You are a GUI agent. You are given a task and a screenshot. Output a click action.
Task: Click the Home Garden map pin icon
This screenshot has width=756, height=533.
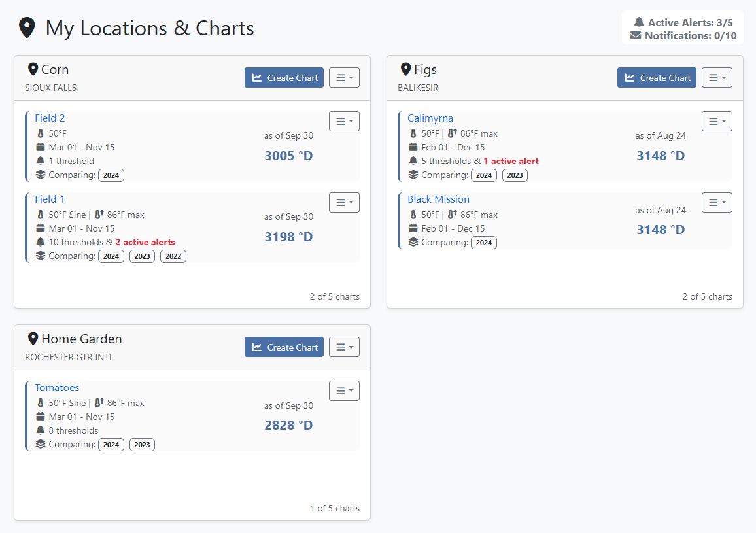[33, 339]
